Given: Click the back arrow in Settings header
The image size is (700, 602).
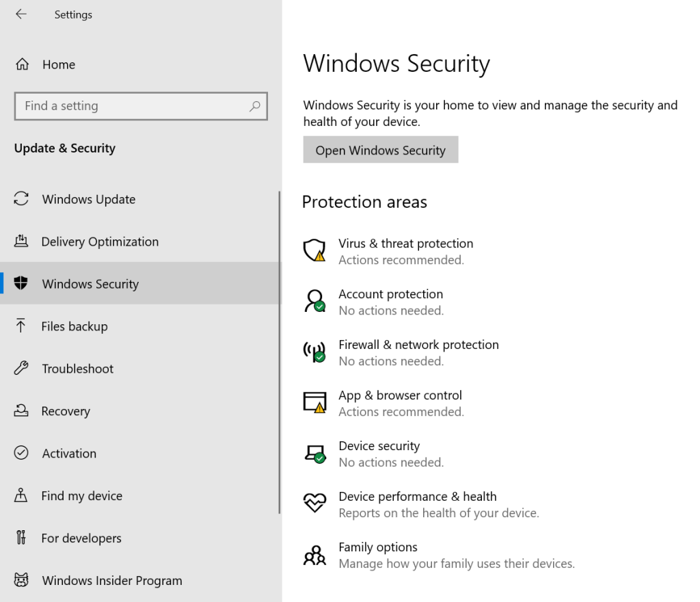Looking at the screenshot, I should click(21, 14).
